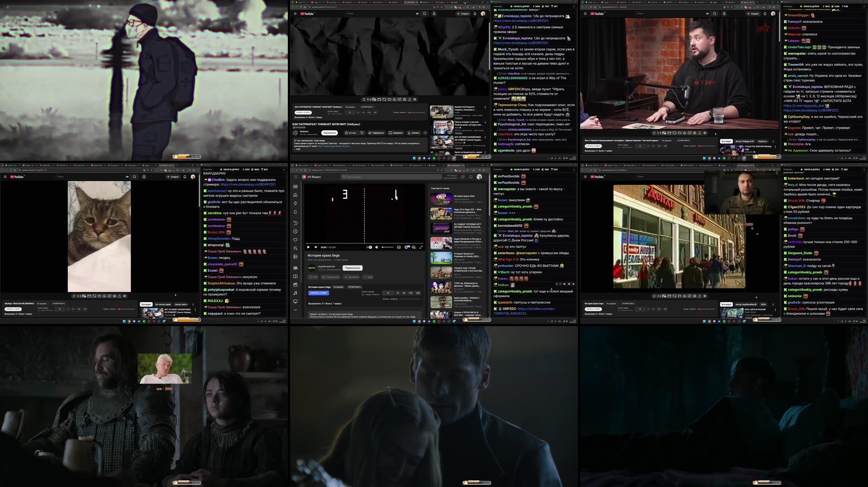Skip to next video in VK player
Image resolution: width=868 pixels, height=487 pixels.
(x=316, y=247)
